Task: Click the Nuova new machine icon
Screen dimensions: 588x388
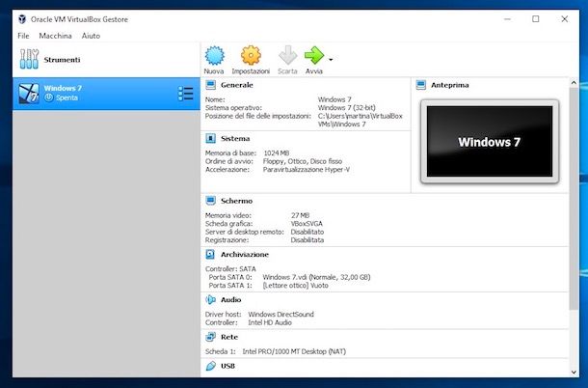Action: click(x=215, y=56)
